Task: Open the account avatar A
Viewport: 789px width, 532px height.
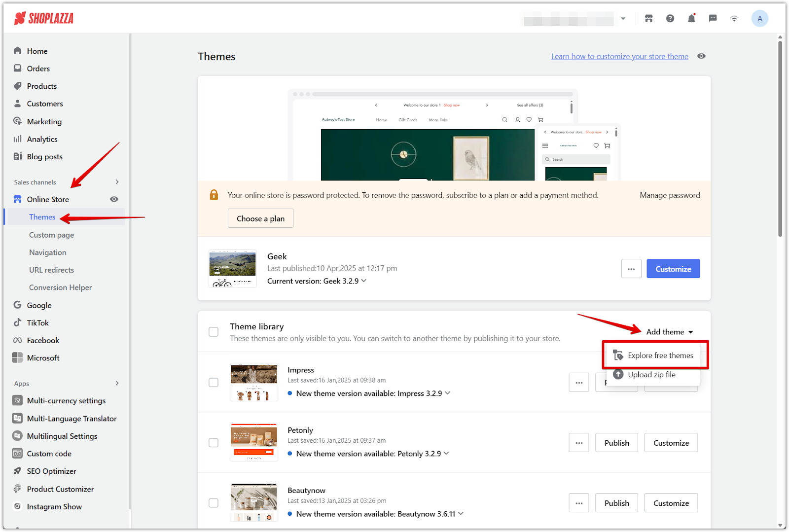Action: (759, 19)
